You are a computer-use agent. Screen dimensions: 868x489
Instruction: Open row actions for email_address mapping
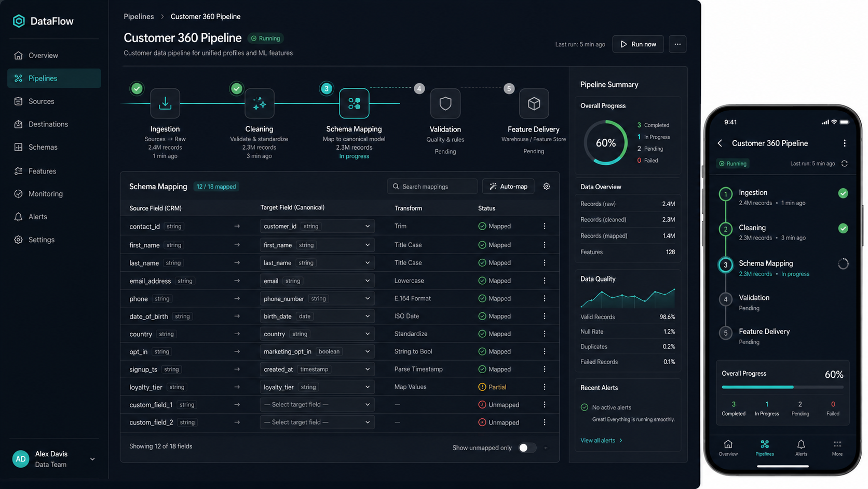pos(545,281)
